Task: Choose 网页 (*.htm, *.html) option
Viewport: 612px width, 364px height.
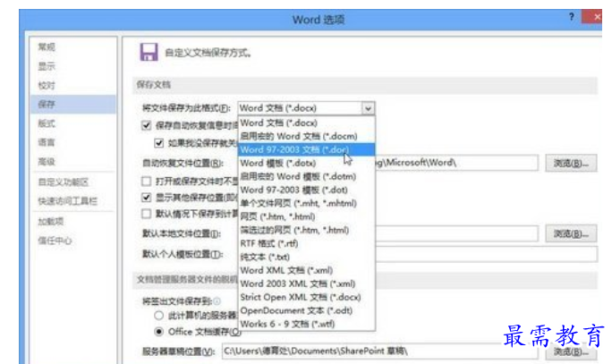Action: [306, 216]
